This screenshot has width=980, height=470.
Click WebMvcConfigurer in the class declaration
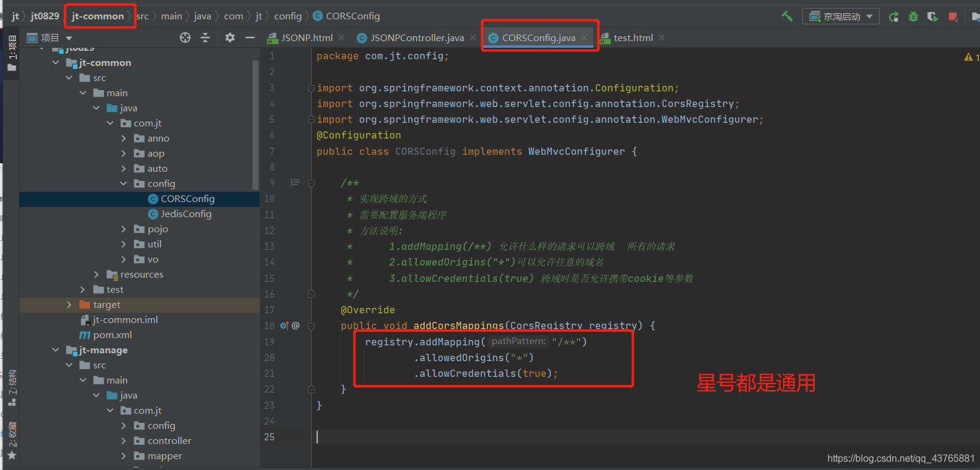[576, 151]
